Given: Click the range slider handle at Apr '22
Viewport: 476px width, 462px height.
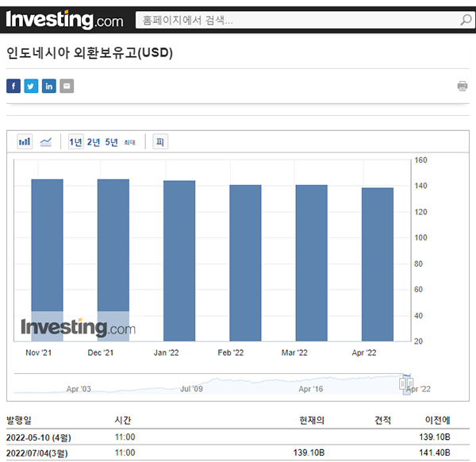Looking at the screenshot, I should 407,383.
